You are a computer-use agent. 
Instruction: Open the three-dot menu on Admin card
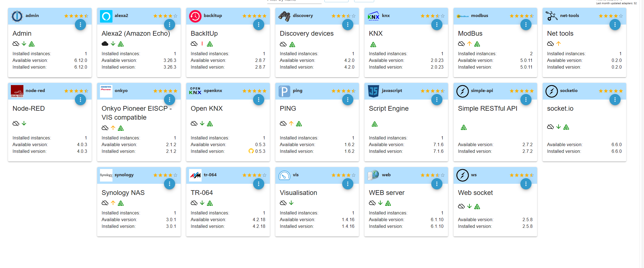coord(80,25)
